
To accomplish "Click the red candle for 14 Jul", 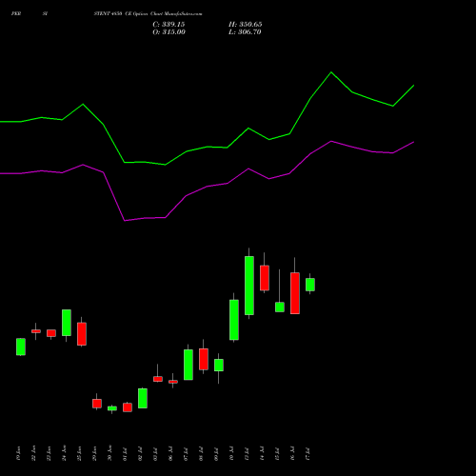I will 265,278.
